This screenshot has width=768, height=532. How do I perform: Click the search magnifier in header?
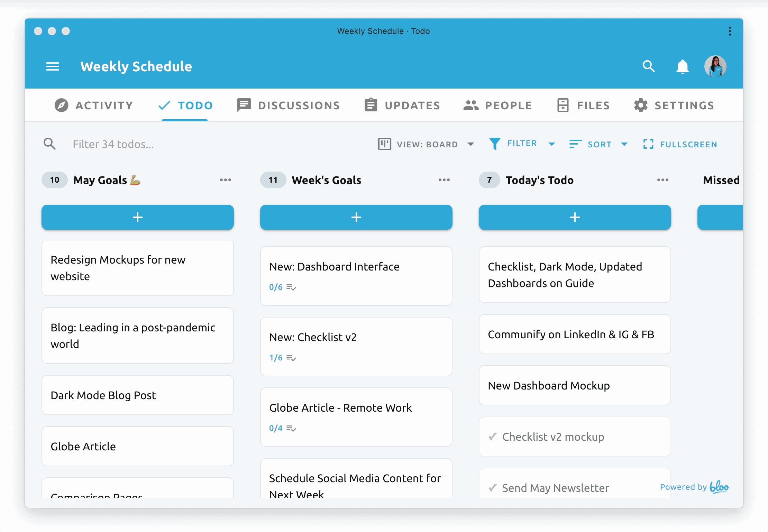(648, 66)
